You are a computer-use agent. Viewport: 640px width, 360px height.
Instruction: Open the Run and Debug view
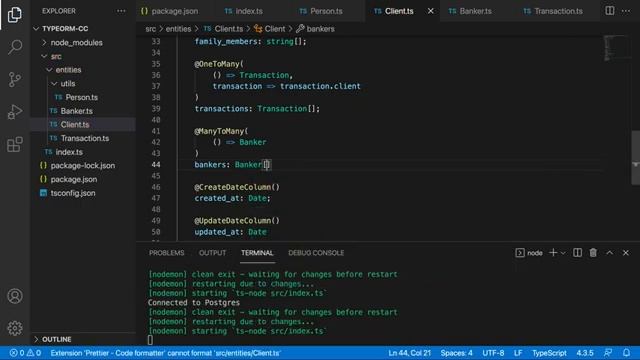point(15,112)
